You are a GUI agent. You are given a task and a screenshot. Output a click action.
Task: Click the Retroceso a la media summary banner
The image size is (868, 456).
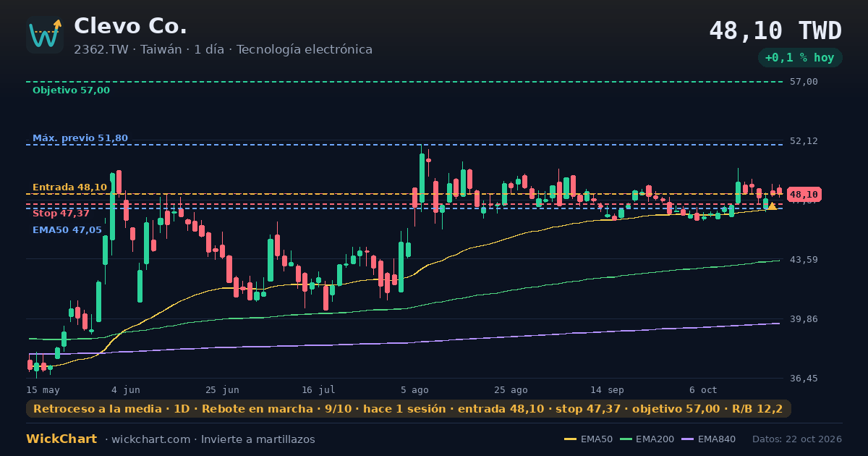tap(409, 409)
